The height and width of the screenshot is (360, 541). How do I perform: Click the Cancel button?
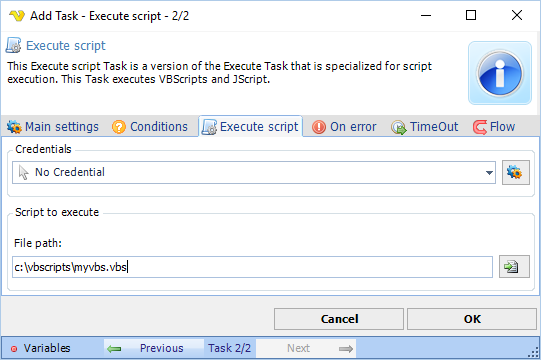point(339,319)
